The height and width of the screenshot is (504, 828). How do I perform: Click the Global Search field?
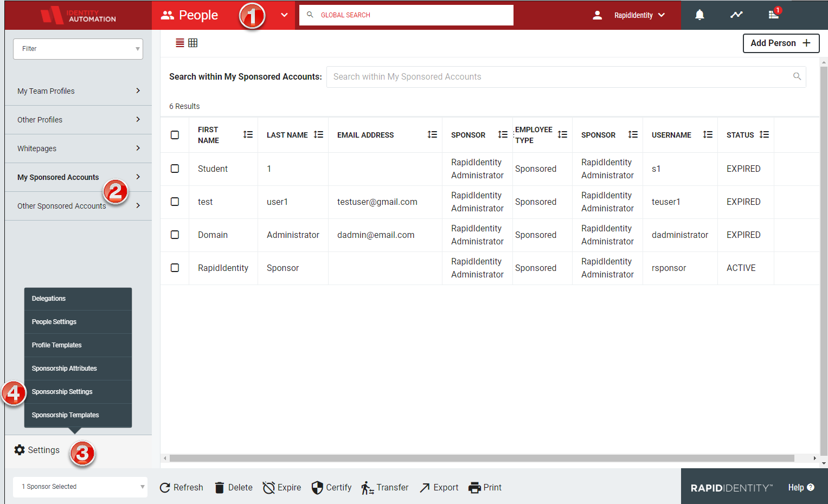coord(406,15)
